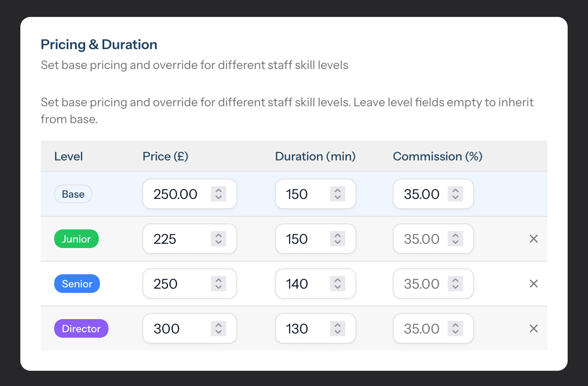Decrement the Junior commission using its stepper
Viewport: 588px width, 386px height.
pyautogui.click(x=455, y=242)
